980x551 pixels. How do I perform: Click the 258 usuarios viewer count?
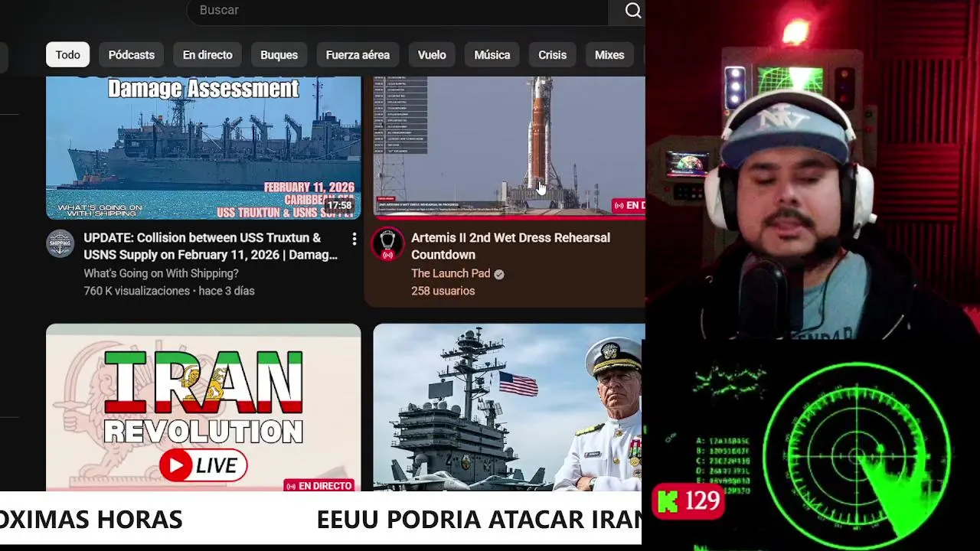pos(443,291)
